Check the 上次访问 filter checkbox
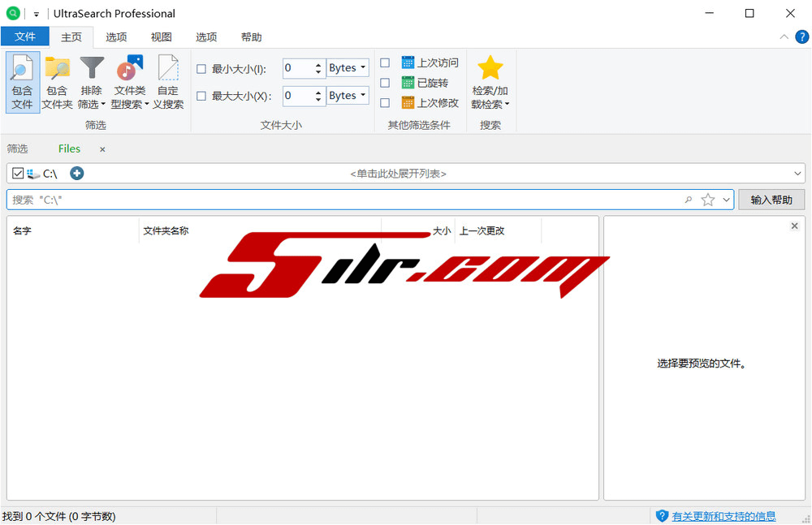Screen dimensions: 812x525 pyautogui.click(x=385, y=62)
